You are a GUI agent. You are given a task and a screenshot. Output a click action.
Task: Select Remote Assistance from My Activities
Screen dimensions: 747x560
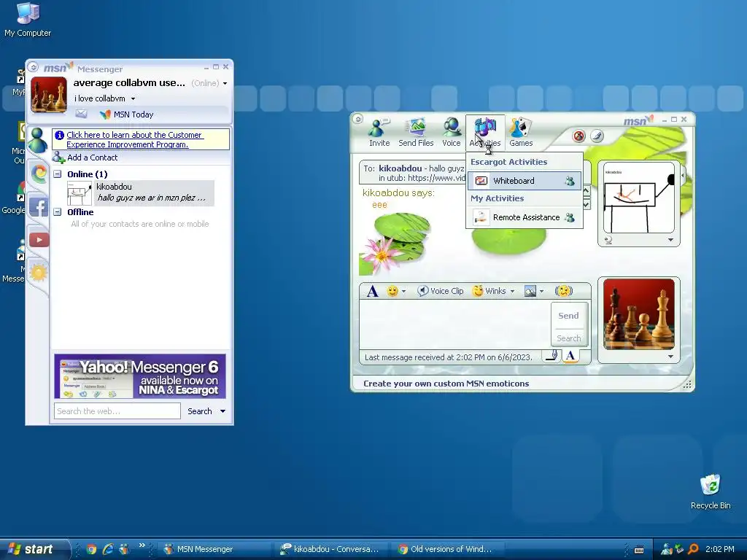tap(524, 217)
